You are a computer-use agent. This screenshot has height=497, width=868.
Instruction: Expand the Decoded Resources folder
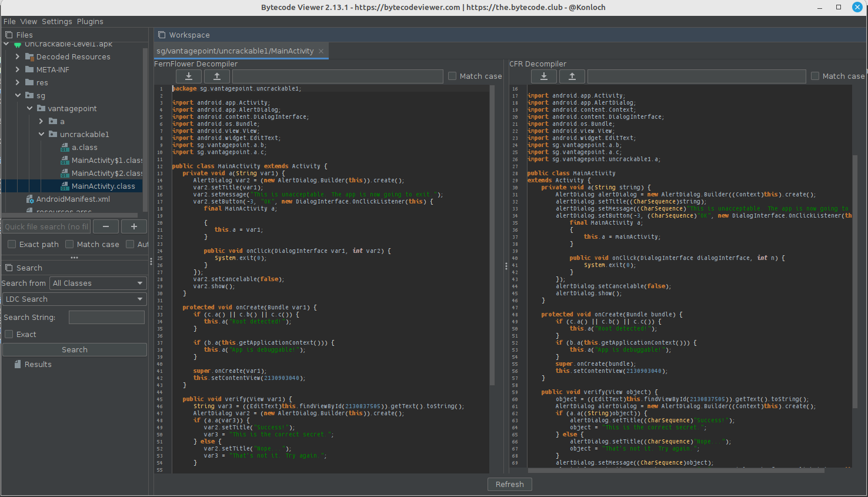click(x=18, y=57)
